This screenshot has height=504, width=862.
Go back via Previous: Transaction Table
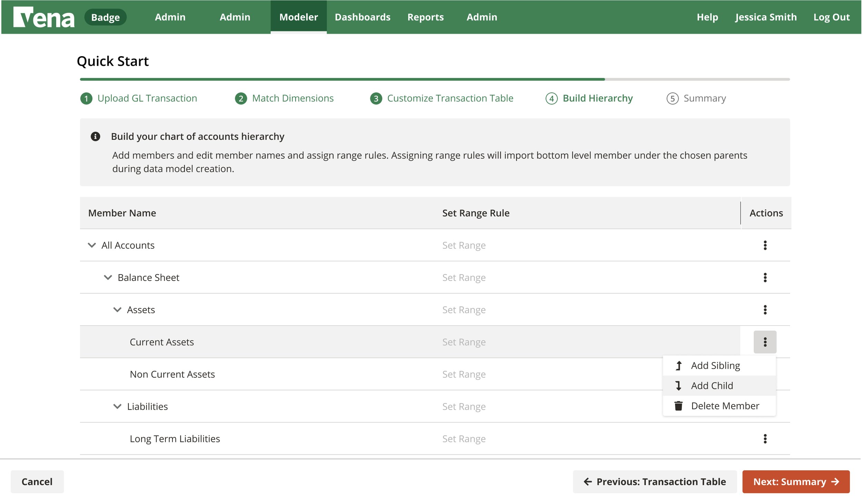[x=655, y=482]
